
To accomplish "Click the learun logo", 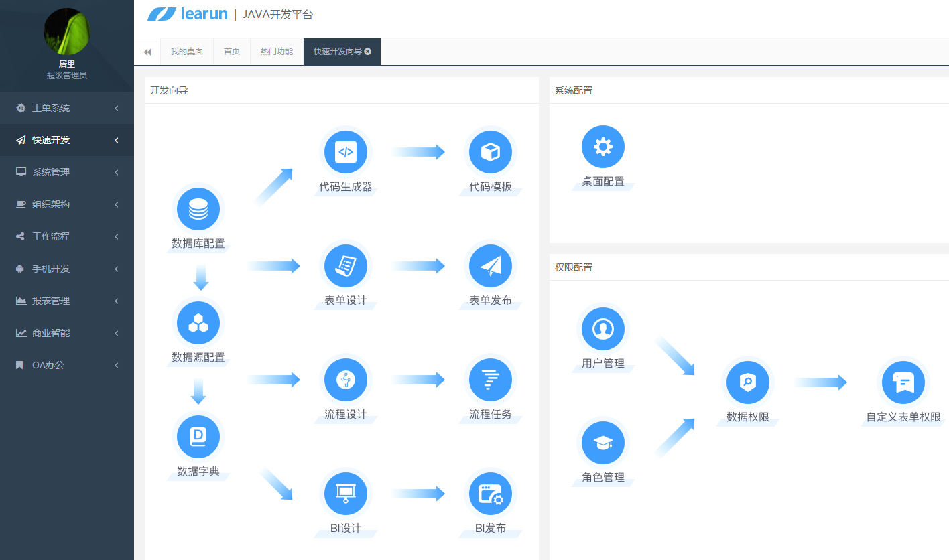I will click(x=188, y=14).
